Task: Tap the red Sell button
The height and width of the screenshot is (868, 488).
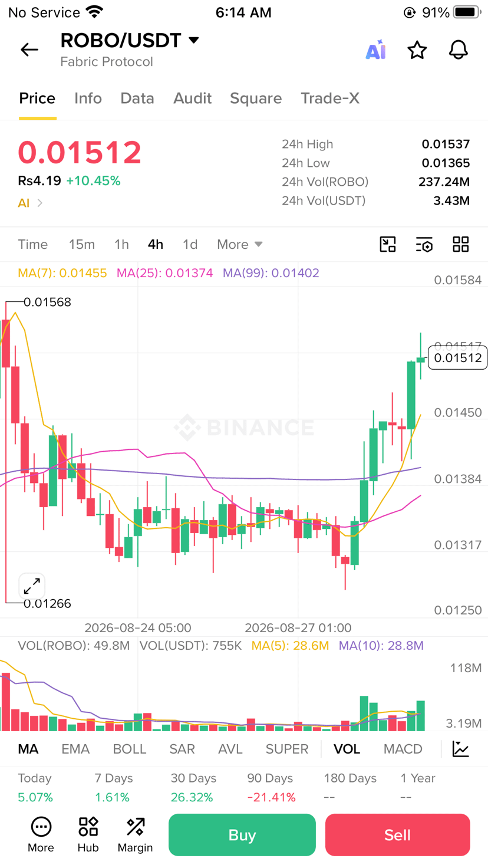Action: (x=398, y=835)
